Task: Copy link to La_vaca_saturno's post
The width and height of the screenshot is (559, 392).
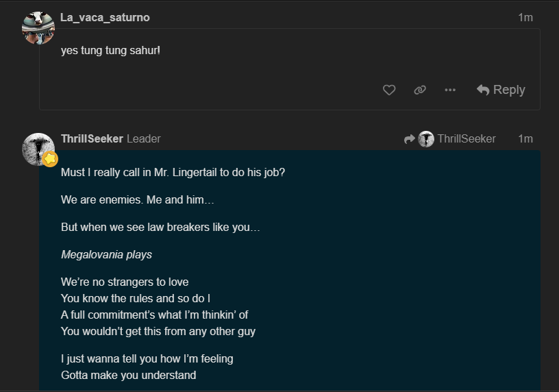Action: 420,90
